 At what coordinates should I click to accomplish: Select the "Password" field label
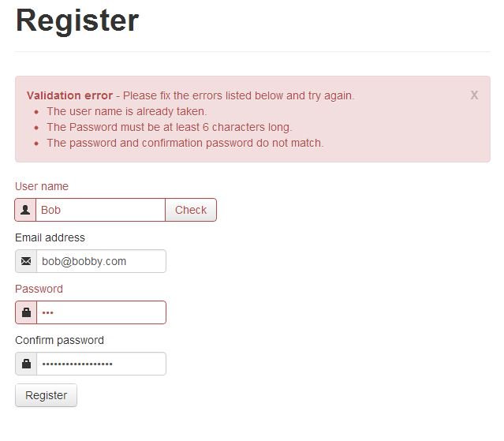(39, 289)
